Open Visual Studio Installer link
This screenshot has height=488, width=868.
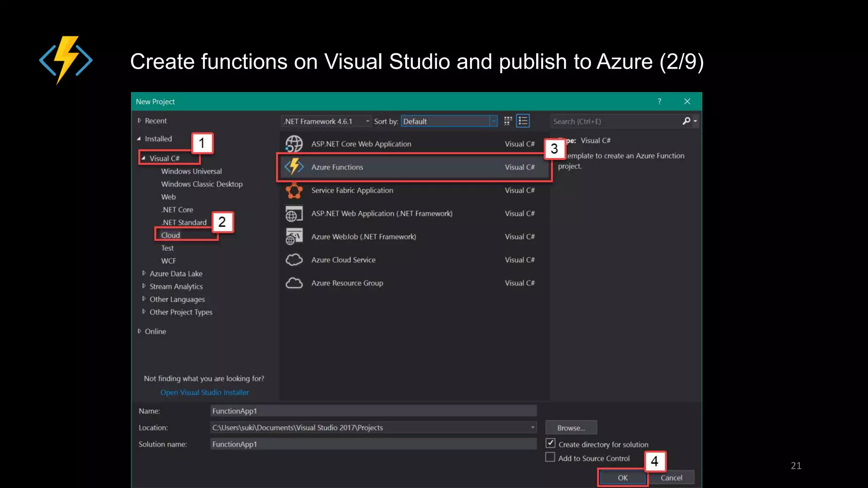[x=204, y=392]
